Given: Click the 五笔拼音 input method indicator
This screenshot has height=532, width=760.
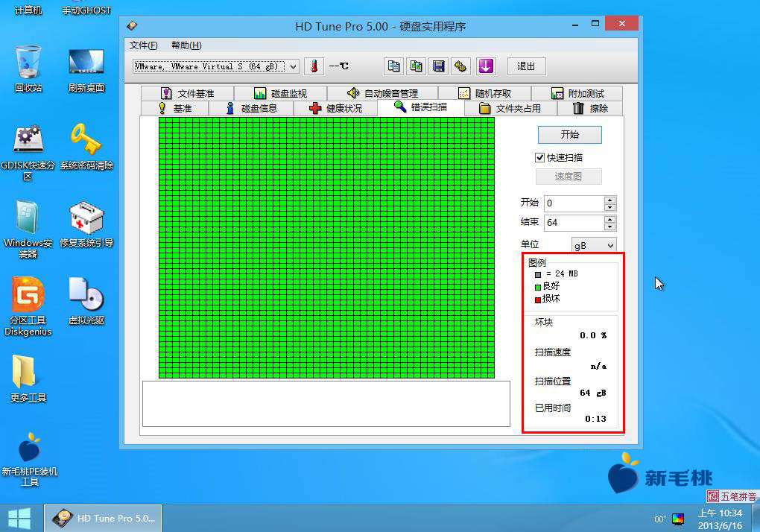Looking at the screenshot, I should [x=732, y=496].
